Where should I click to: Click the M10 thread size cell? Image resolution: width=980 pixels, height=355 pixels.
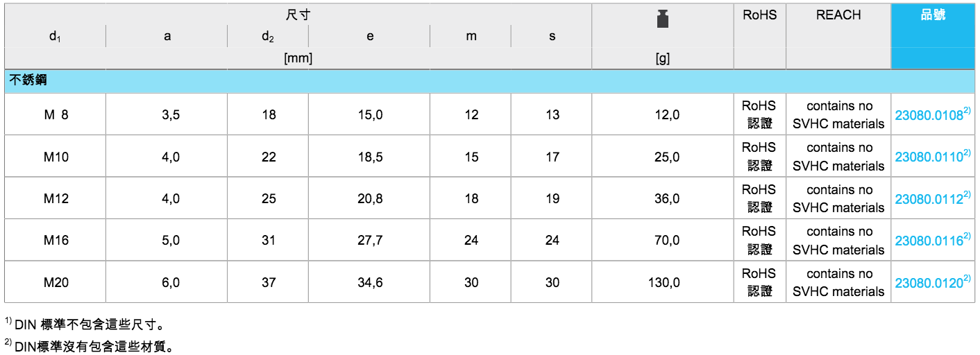pos(56,157)
